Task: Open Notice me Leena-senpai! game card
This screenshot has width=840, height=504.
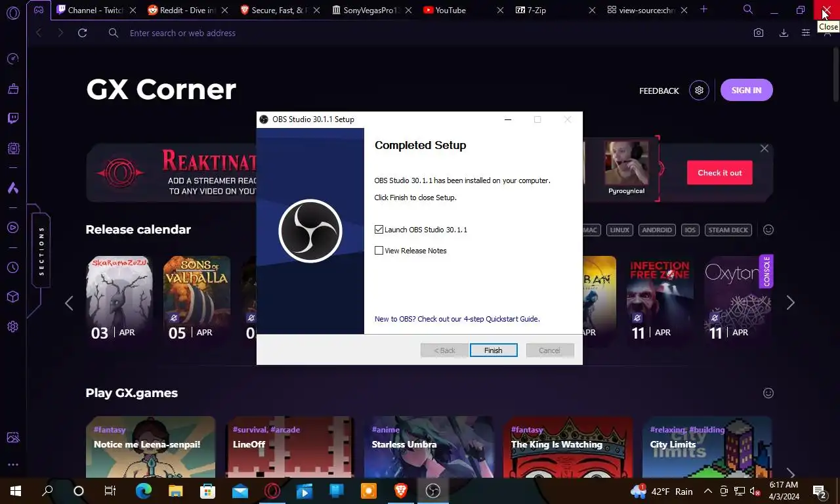Action: click(150, 447)
